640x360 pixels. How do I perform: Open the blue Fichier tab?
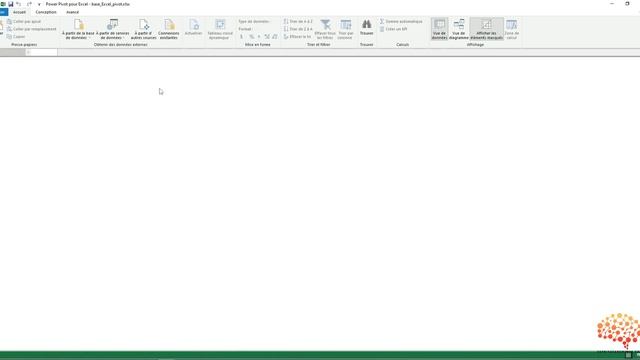(x=3, y=12)
